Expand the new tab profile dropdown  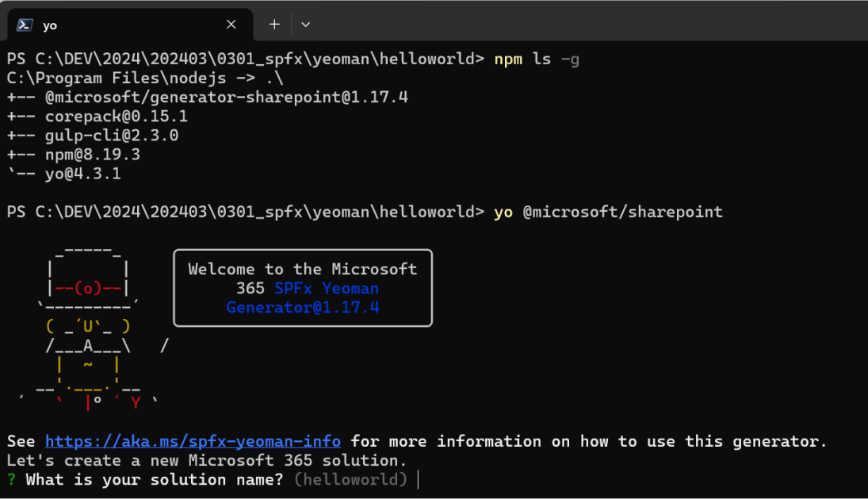pos(305,25)
